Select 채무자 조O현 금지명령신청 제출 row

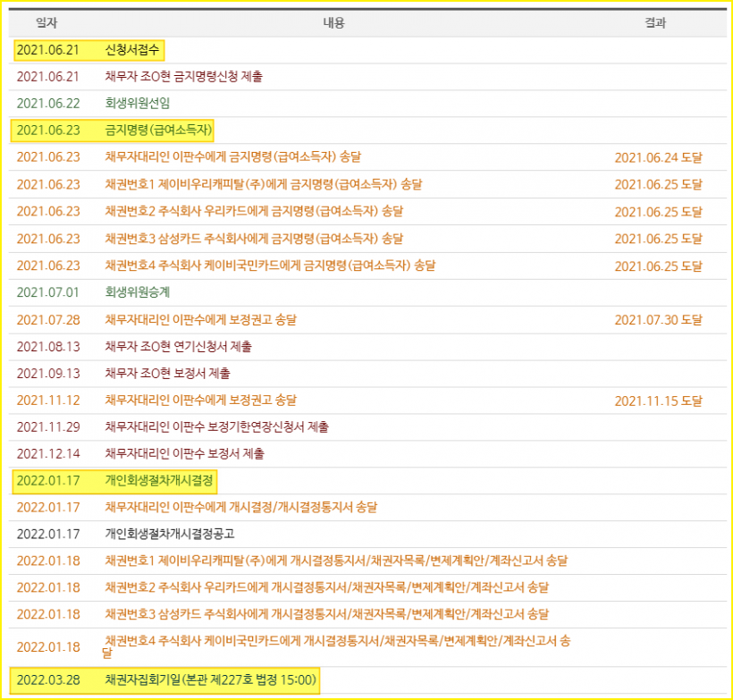(367, 76)
